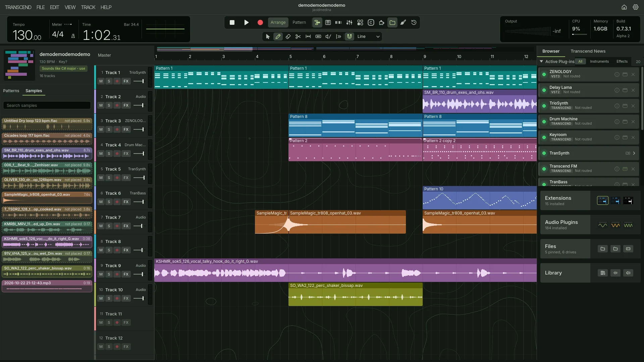This screenshot has width=644, height=362.
Task: Open the mixer view icon
Action: pyautogui.click(x=349, y=22)
